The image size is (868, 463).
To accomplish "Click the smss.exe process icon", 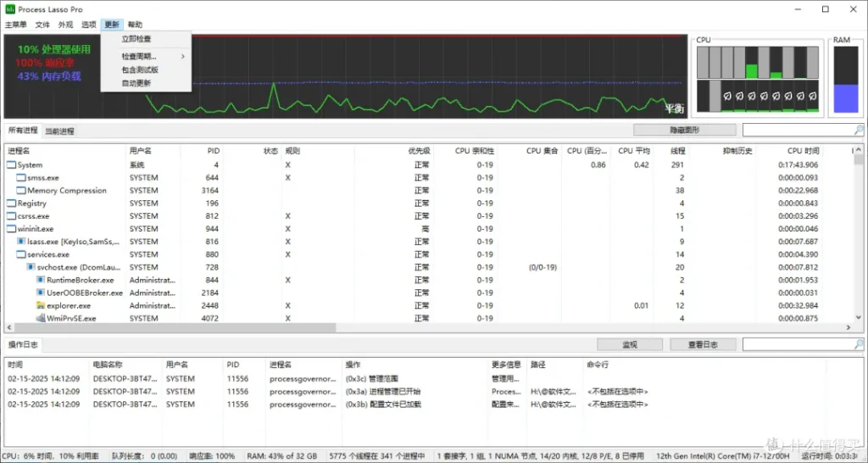I will [x=21, y=178].
